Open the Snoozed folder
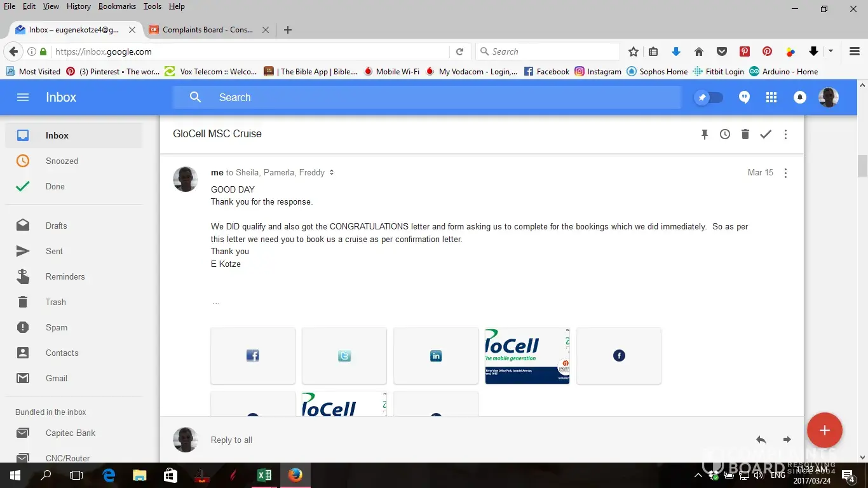 pos(62,161)
